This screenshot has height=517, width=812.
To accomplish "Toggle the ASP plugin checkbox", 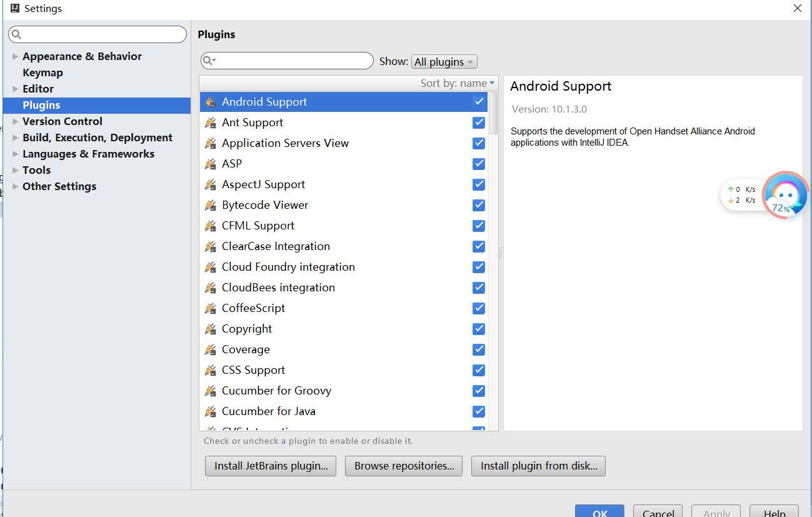I will pos(479,164).
